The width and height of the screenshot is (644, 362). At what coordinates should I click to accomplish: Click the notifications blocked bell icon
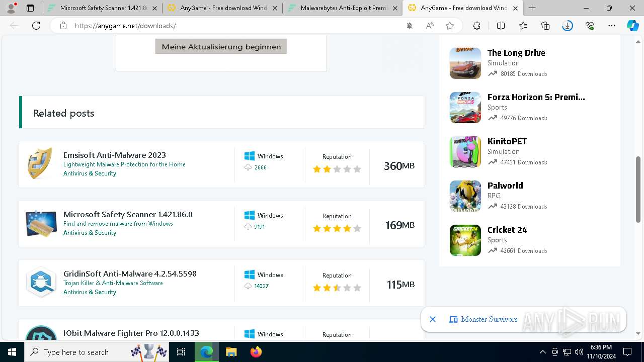tap(410, 26)
